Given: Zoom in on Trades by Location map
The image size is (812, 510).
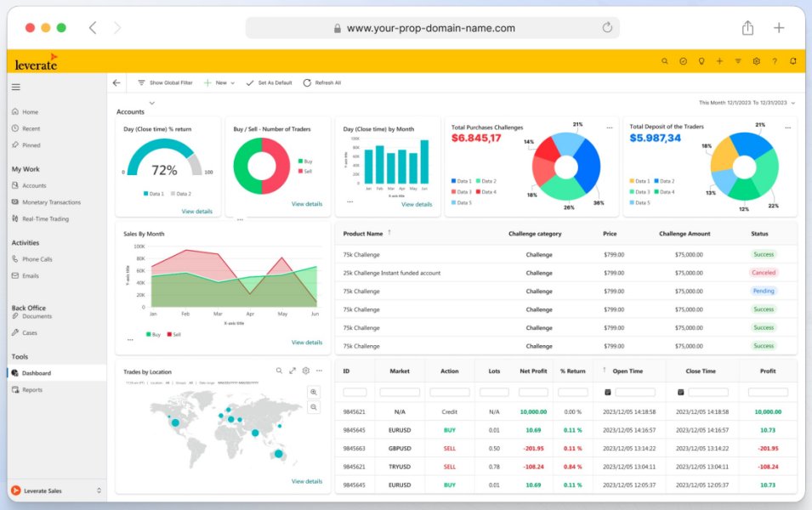Looking at the screenshot, I should tap(314, 392).
